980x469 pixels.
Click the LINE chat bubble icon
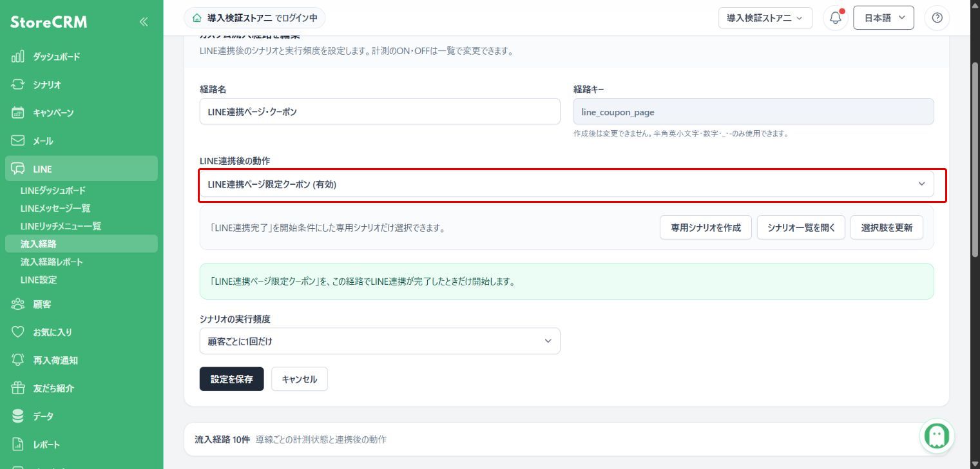(x=18, y=169)
